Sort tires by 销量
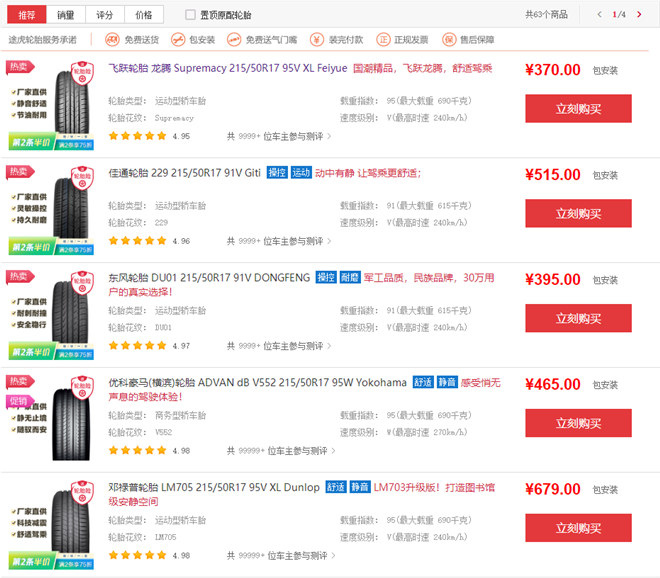The height and width of the screenshot is (578, 660). coord(66,15)
